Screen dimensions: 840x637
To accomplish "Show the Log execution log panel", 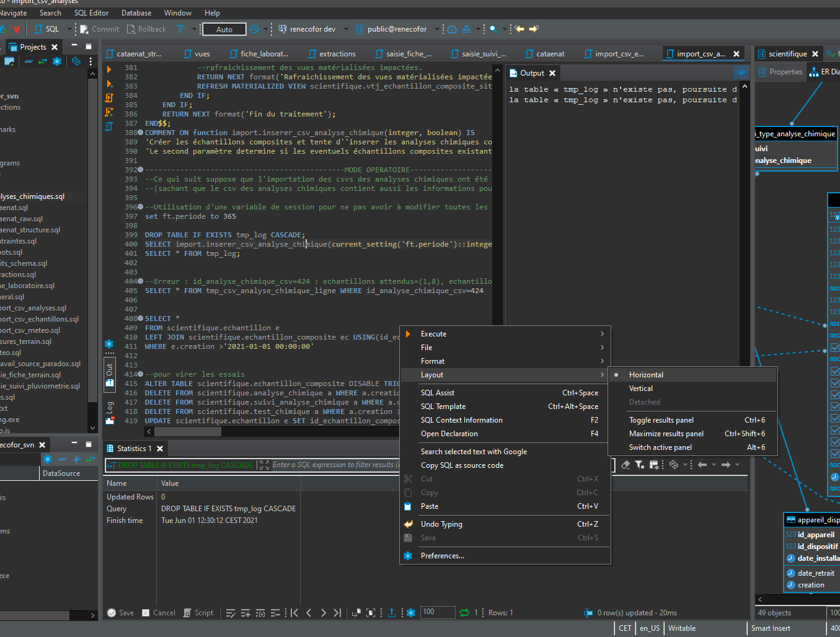I will tap(110, 413).
